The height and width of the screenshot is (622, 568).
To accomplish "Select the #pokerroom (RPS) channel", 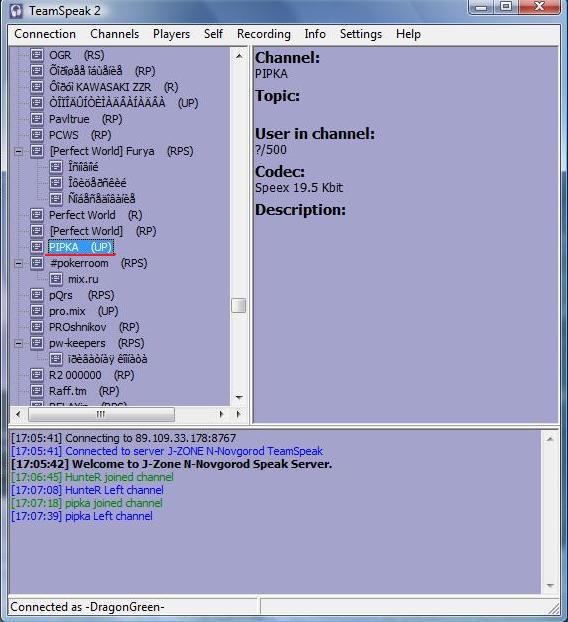I will click(x=98, y=263).
